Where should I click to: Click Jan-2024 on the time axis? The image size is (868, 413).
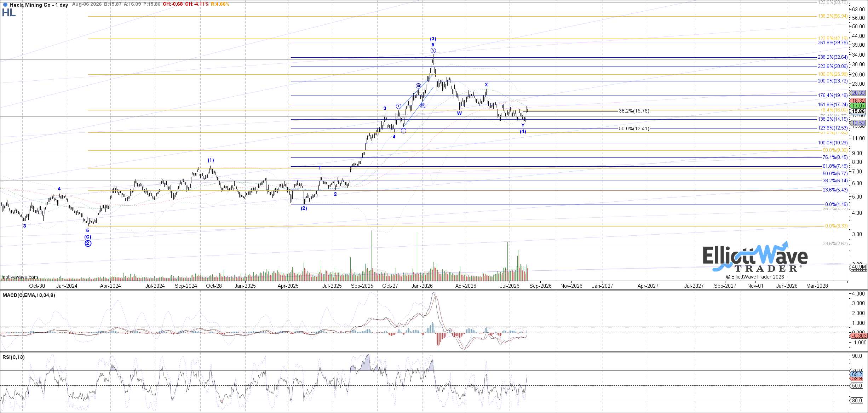click(67, 286)
